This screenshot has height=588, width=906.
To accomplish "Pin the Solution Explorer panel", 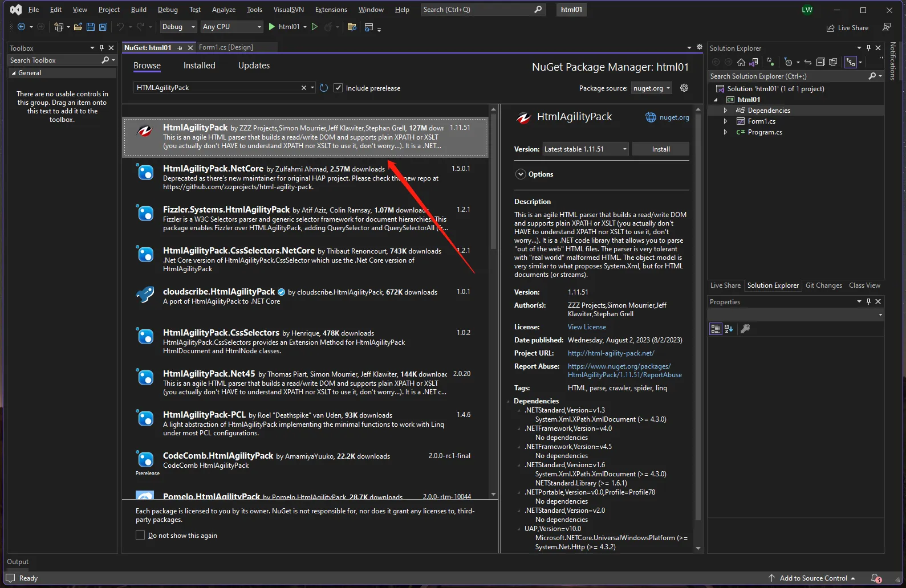I will pyautogui.click(x=868, y=48).
